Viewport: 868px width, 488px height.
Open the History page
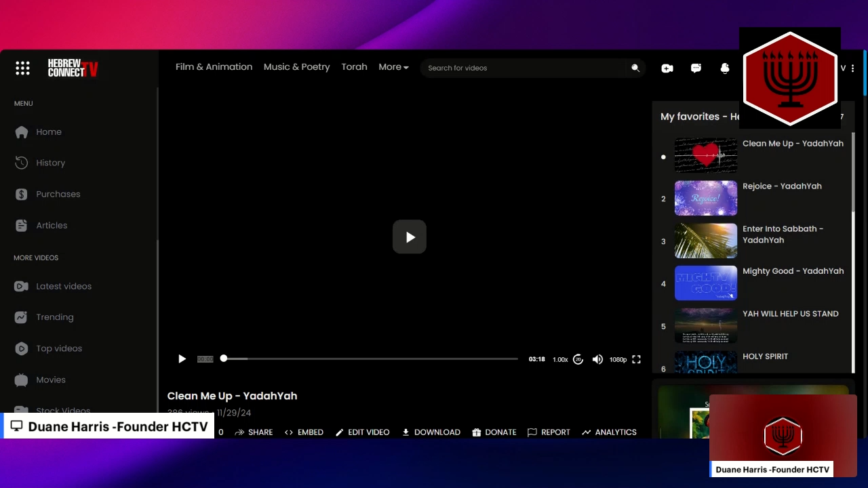[x=51, y=163]
